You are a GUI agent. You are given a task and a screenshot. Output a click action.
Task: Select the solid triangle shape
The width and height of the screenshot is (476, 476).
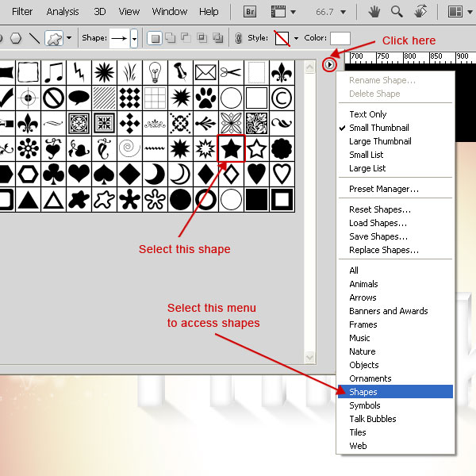(x=28, y=199)
